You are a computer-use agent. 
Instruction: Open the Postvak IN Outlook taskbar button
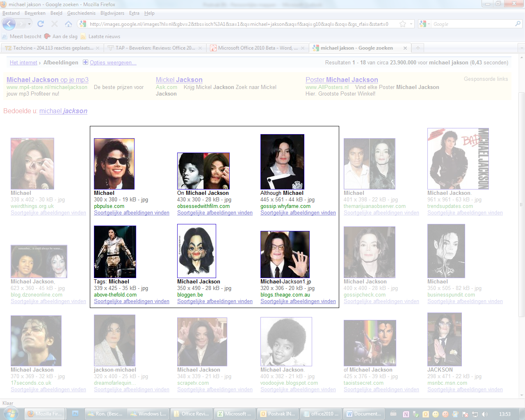point(278,414)
